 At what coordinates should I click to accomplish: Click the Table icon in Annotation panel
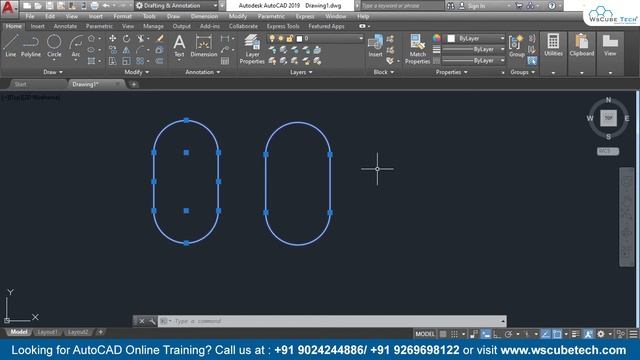[x=225, y=61]
